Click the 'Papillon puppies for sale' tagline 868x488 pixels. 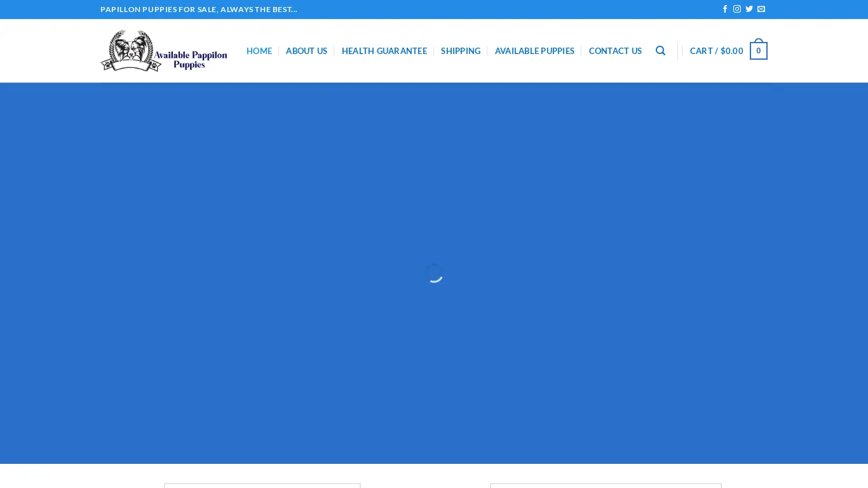tap(199, 10)
